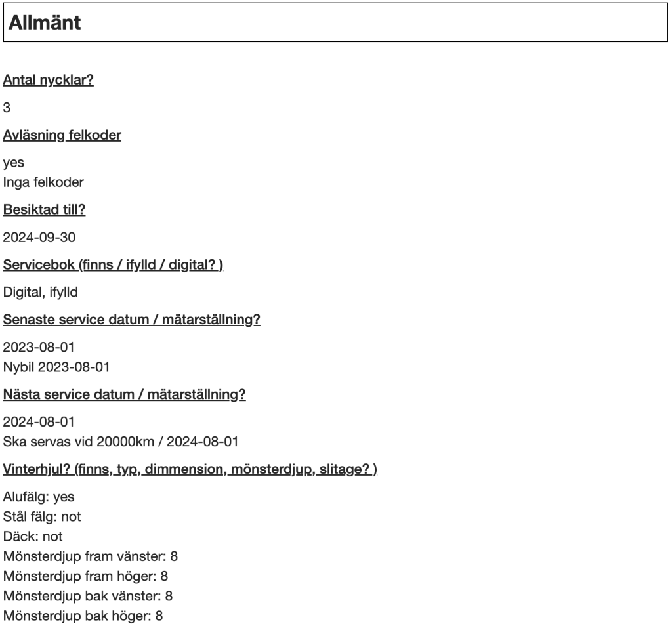Select the inspection date 2024-09-30
This screenshot has width=672, height=628.
point(39,238)
